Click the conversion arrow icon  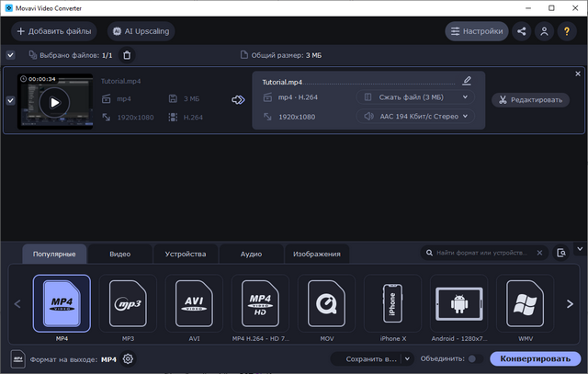pos(238,100)
